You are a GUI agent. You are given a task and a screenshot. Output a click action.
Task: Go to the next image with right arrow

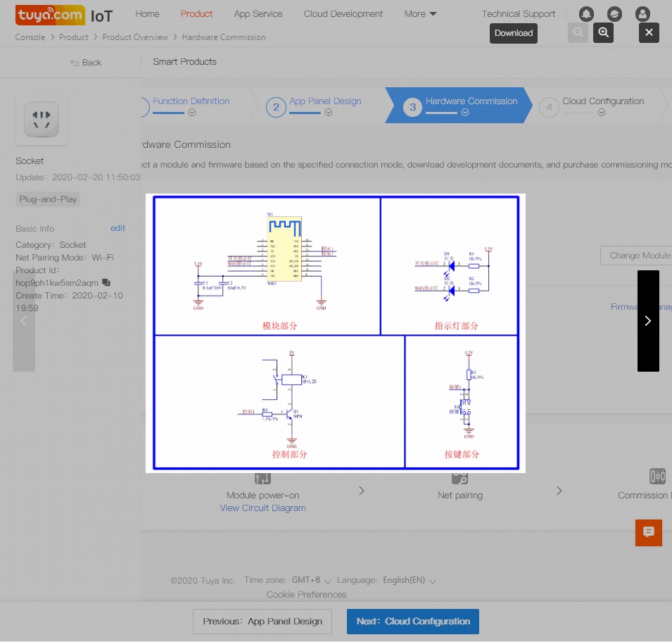(x=648, y=321)
